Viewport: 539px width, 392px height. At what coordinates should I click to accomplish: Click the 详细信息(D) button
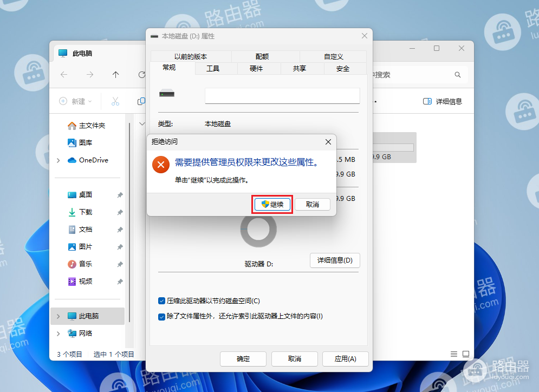335,260
